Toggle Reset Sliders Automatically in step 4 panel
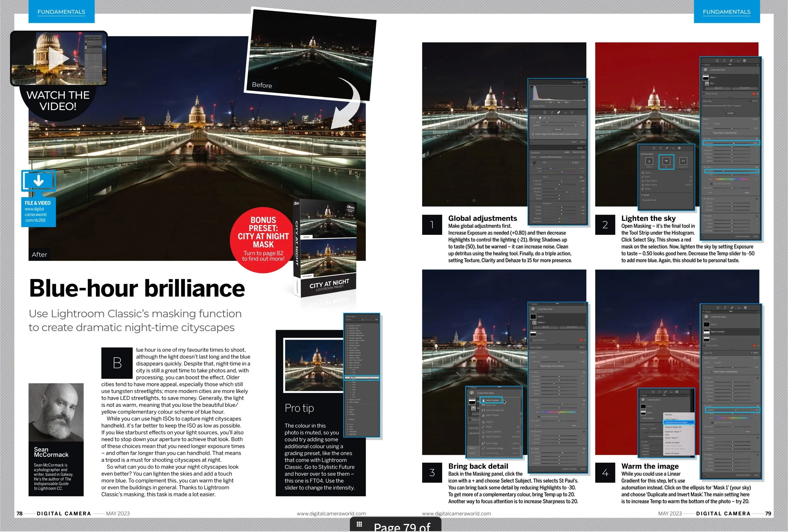This screenshot has height=532, width=788. 712,372
